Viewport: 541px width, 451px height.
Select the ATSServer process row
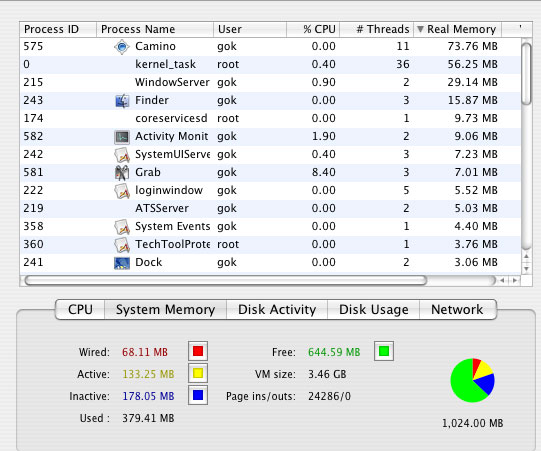pos(270,208)
